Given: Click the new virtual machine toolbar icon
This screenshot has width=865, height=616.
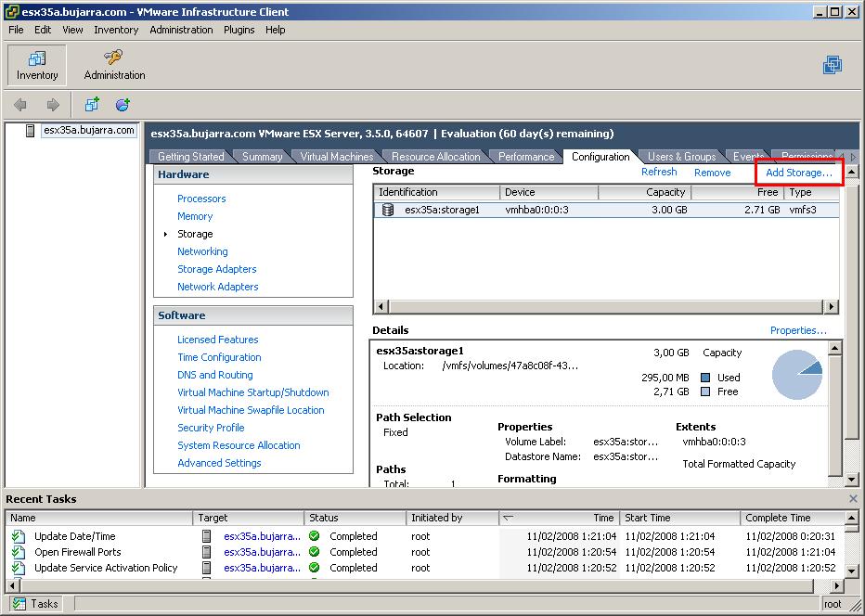Looking at the screenshot, I should (x=92, y=104).
